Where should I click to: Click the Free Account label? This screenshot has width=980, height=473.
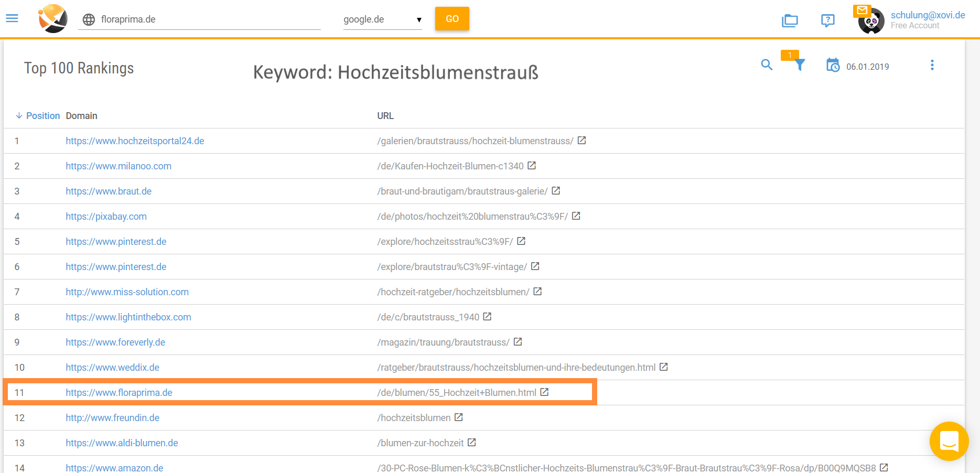(915, 26)
